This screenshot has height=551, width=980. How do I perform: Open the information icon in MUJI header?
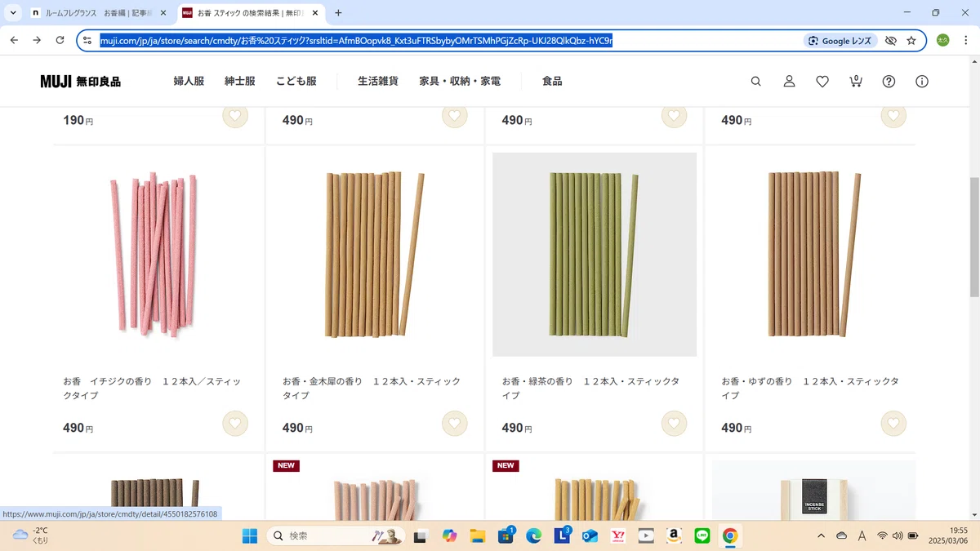[x=922, y=82]
